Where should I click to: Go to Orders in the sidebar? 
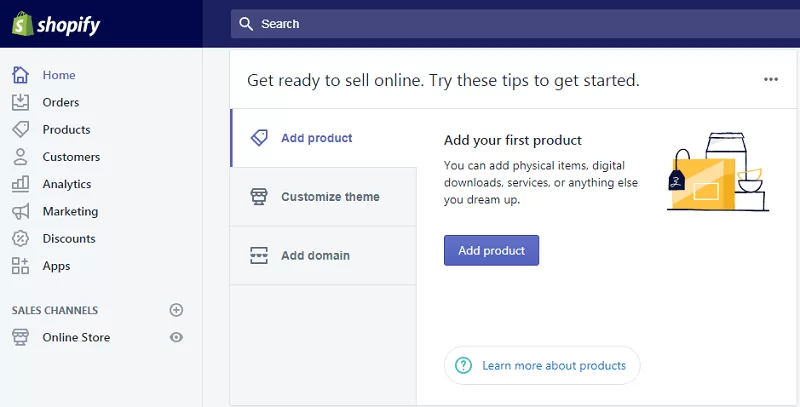pyautogui.click(x=61, y=102)
